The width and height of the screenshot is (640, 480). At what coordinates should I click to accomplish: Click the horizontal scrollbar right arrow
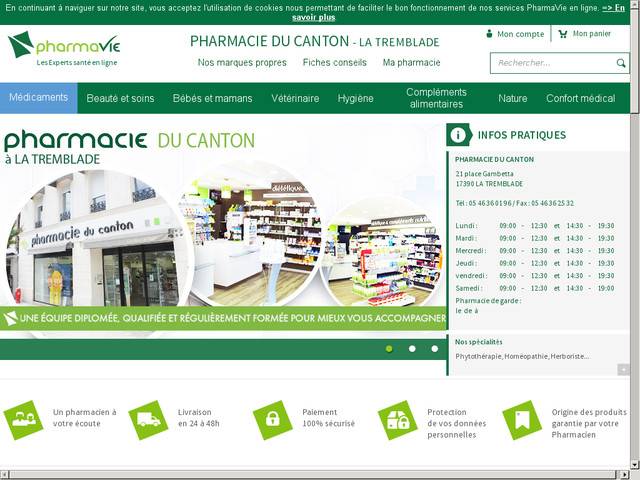pos(626,475)
